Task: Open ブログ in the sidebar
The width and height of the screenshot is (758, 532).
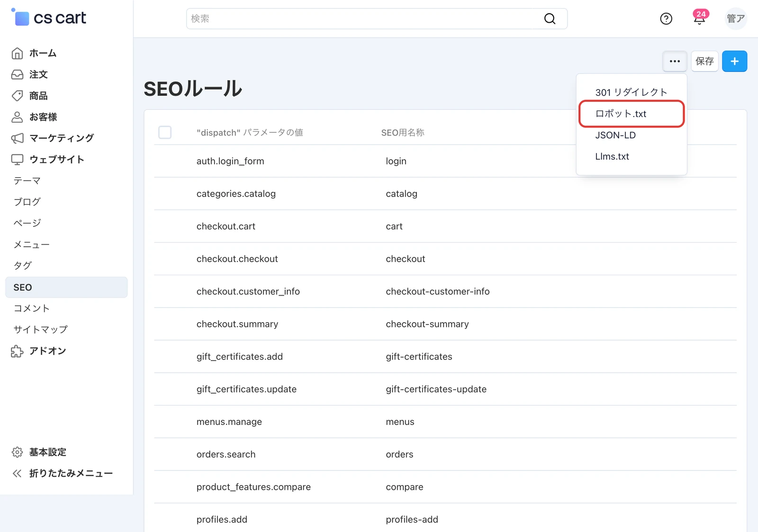Action: click(27, 202)
